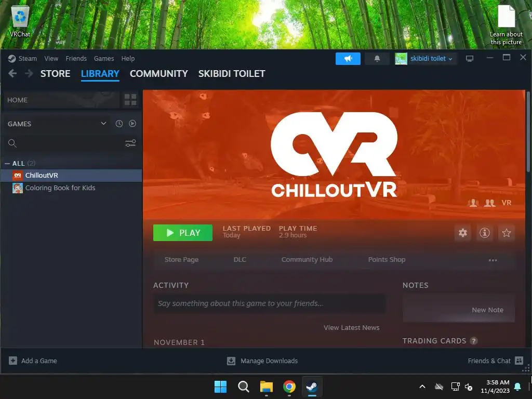Click the VR support label on banner
The height and width of the screenshot is (399, 532).
tap(506, 203)
